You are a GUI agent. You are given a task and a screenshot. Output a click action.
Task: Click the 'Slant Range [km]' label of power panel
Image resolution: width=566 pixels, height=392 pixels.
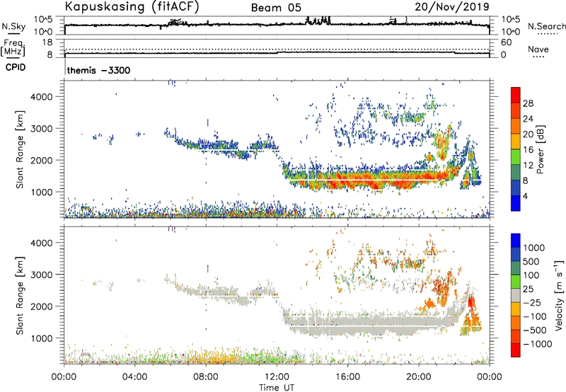pyautogui.click(x=20, y=149)
